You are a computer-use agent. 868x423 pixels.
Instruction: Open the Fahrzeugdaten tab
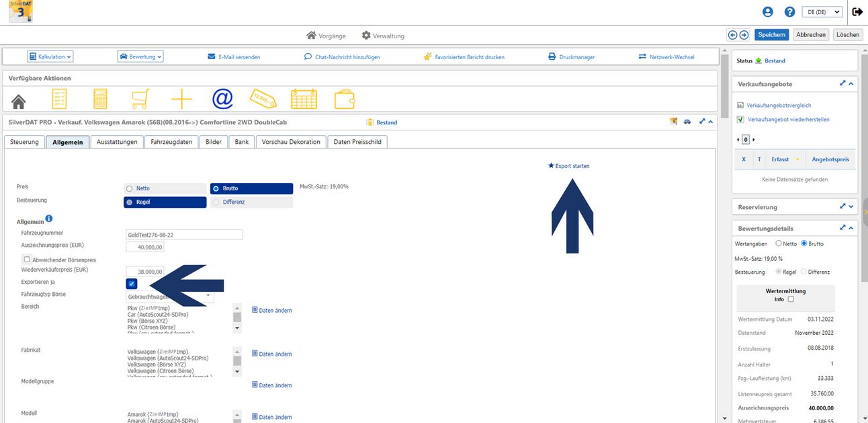click(171, 142)
